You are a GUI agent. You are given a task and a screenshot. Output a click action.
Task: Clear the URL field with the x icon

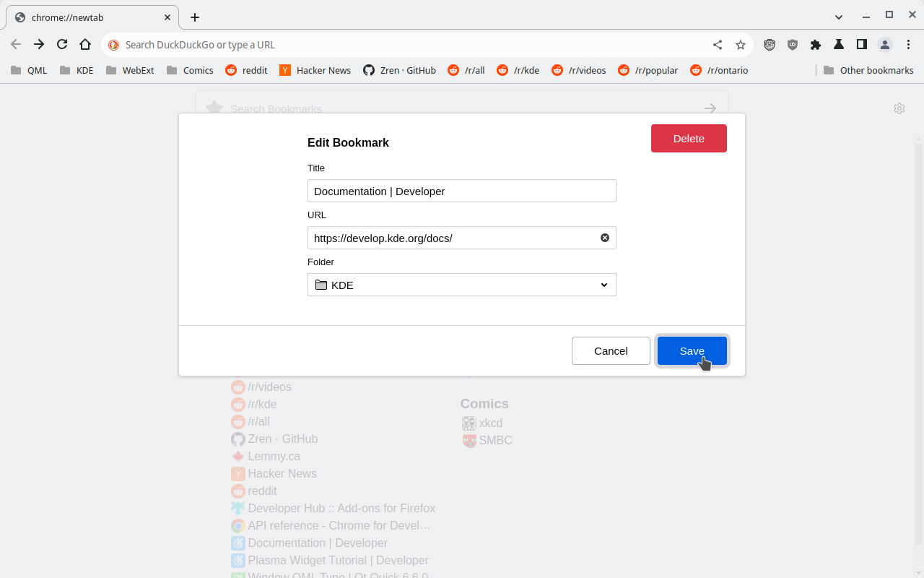click(605, 237)
